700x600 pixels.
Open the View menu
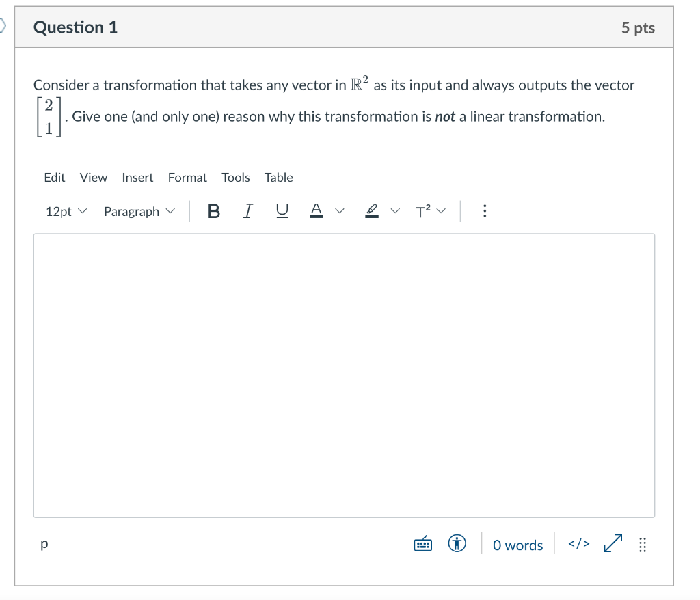[x=93, y=178]
